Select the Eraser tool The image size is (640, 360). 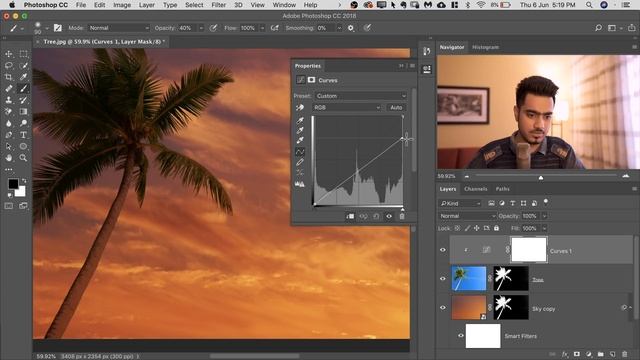(9, 111)
